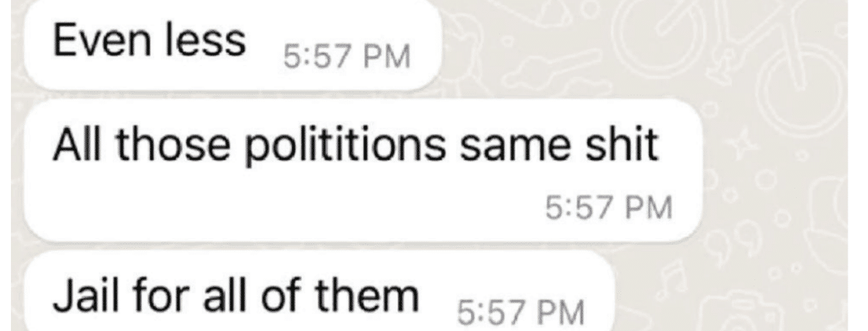Select the "Even less" message bubble
The height and width of the screenshot is (331, 868).
[233, 45]
